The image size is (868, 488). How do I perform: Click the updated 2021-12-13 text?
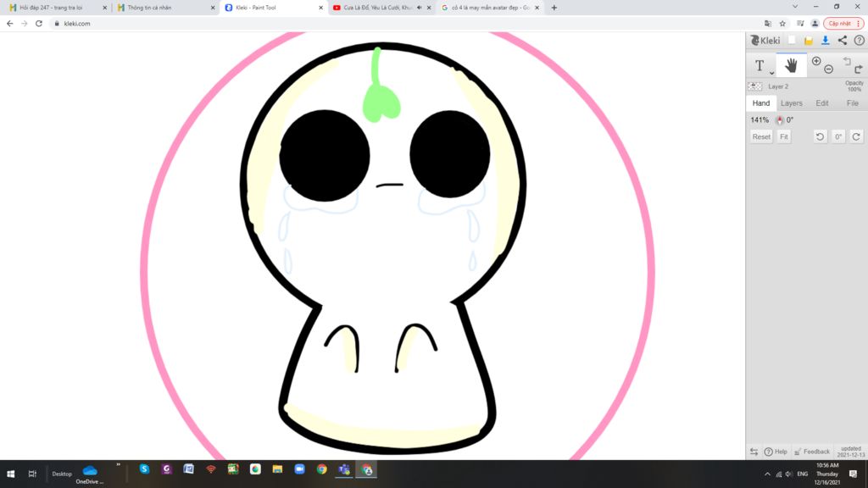click(x=851, y=452)
